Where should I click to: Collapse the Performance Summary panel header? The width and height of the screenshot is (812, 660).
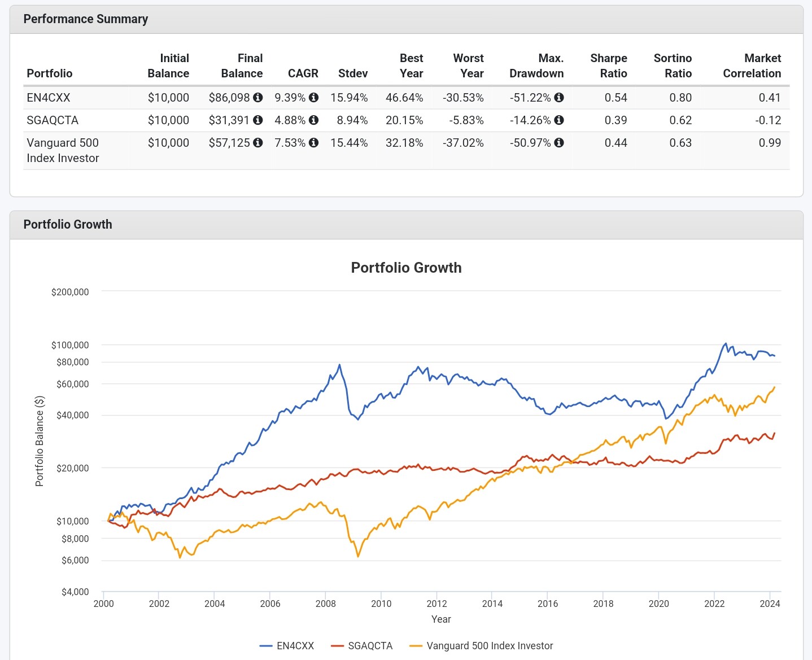[86, 19]
